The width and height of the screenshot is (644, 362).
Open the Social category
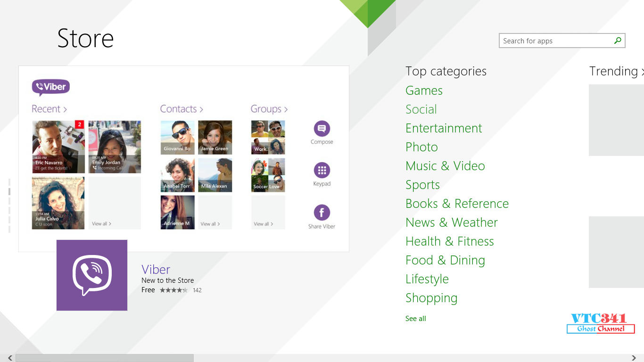click(421, 109)
